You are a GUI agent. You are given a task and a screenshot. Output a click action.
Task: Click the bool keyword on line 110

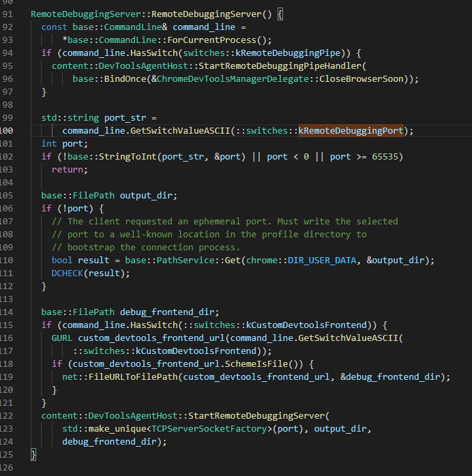62,260
